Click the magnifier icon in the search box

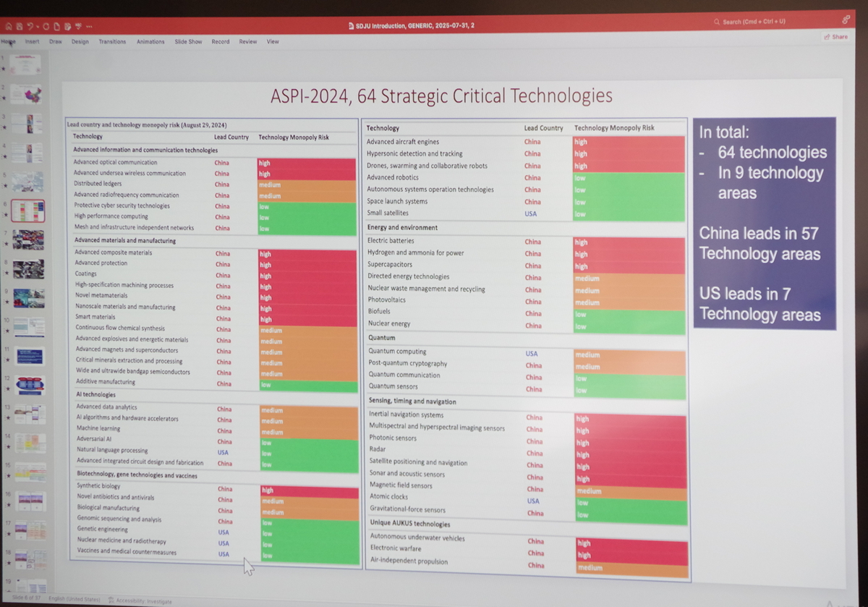pyautogui.click(x=717, y=22)
